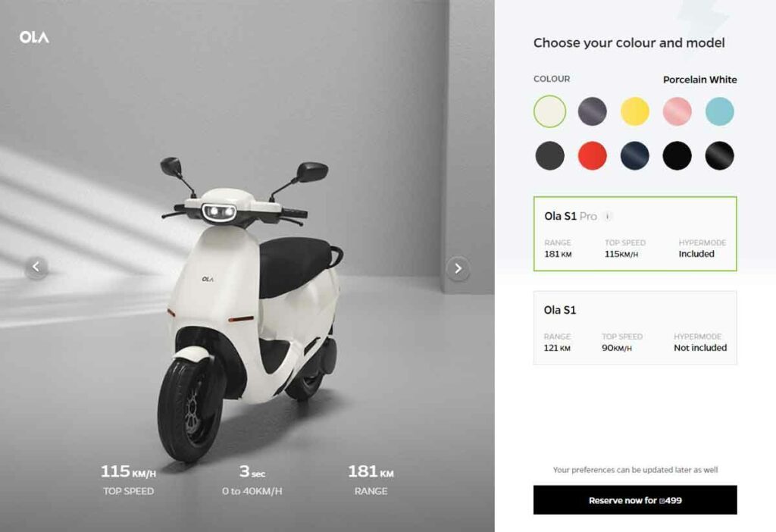Click the Ola logo
The width and height of the screenshot is (776, 532).
click(x=34, y=37)
